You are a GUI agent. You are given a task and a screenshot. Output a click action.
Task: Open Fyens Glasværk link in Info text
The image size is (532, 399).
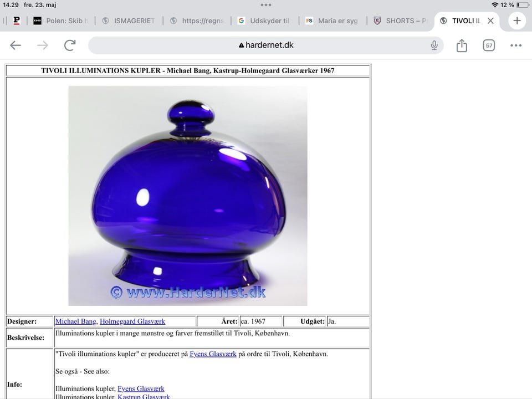pyautogui.click(x=213, y=354)
